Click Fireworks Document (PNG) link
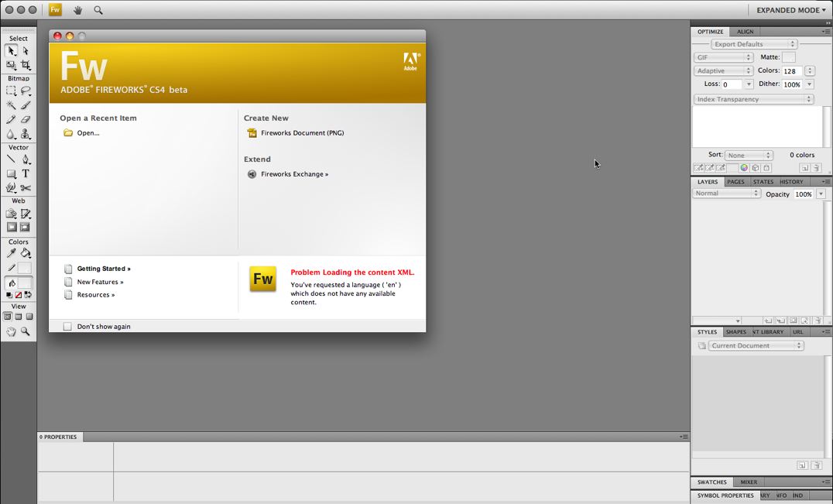 point(302,133)
